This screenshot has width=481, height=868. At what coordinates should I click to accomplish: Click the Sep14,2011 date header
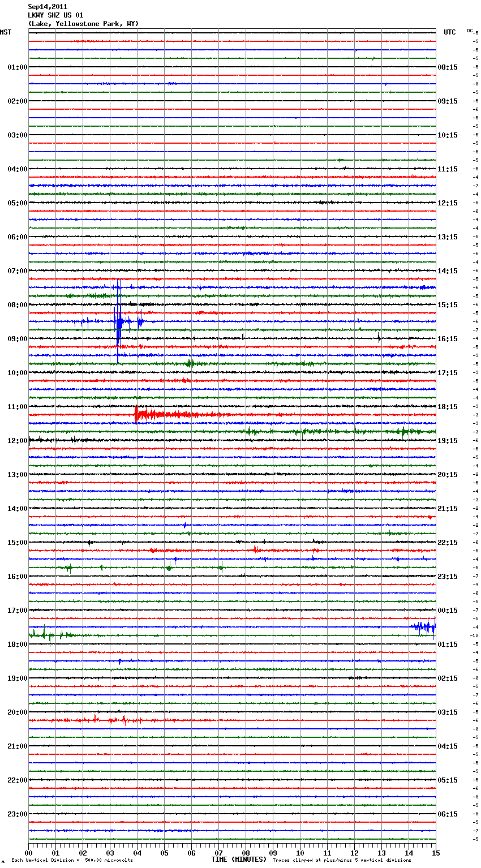coord(48,7)
